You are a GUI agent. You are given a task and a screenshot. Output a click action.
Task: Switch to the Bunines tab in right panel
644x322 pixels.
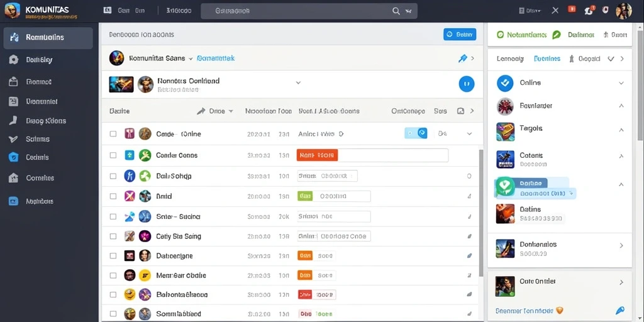tap(547, 58)
